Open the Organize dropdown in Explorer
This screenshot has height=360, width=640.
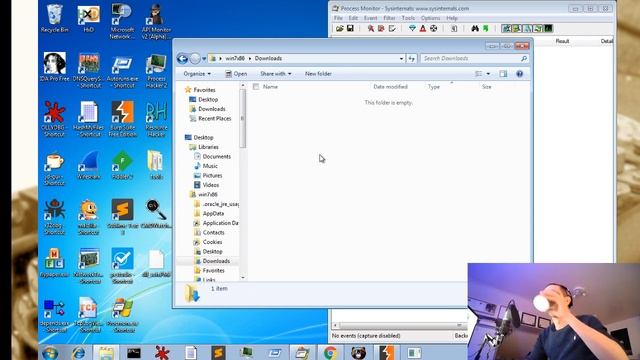(197, 74)
